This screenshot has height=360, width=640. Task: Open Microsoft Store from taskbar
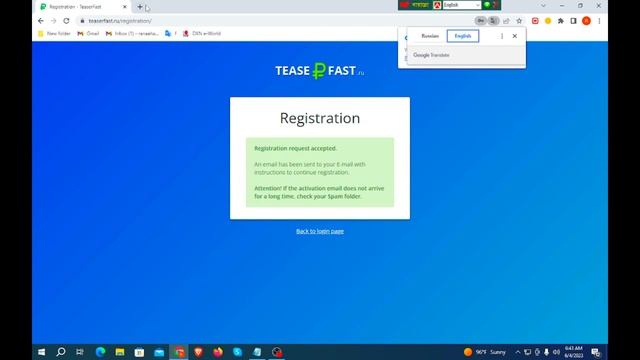139,352
